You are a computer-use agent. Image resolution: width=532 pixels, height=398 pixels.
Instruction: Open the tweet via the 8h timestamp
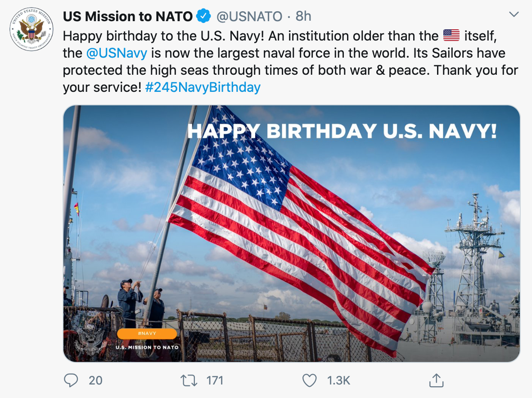[x=303, y=17]
